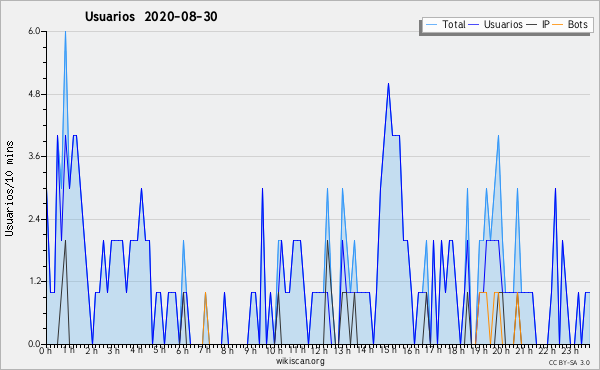600x370 pixels.
Task: Click the 'wikiscan.org' caption below the axis
Action: (300, 361)
